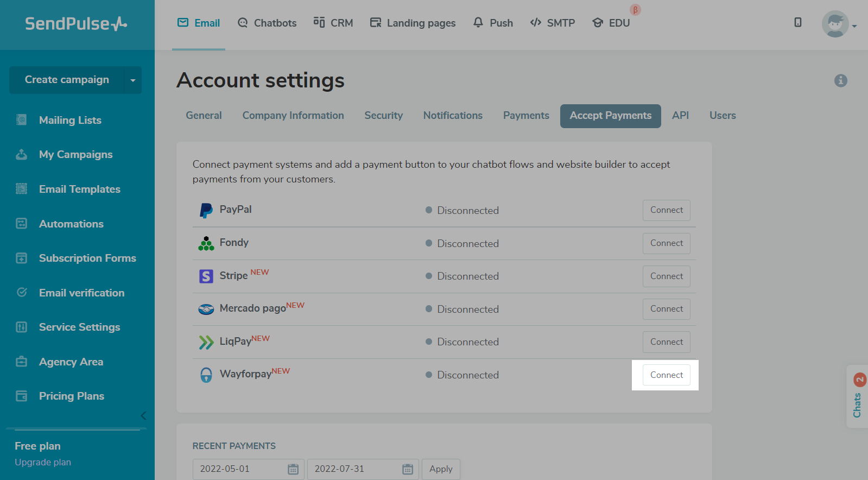Open calendar icon for start date 2022-05-01
The image size is (868, 480).
(293, 469)
